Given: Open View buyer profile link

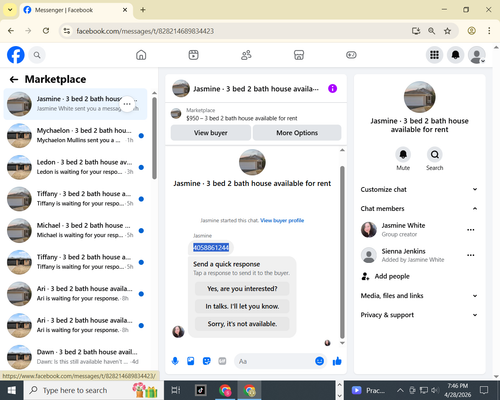Looking at the screenshot, I should tap(282, 220).
